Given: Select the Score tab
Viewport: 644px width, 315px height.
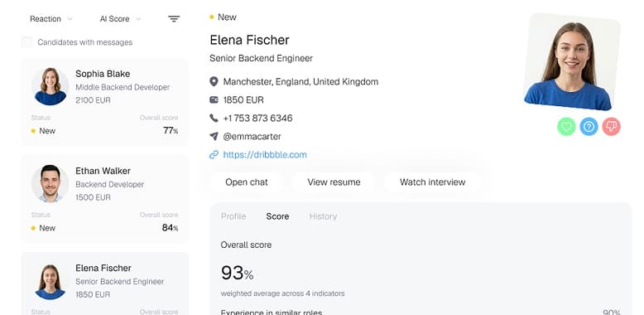Looking at the screenshot, I should tap(277, 216).
